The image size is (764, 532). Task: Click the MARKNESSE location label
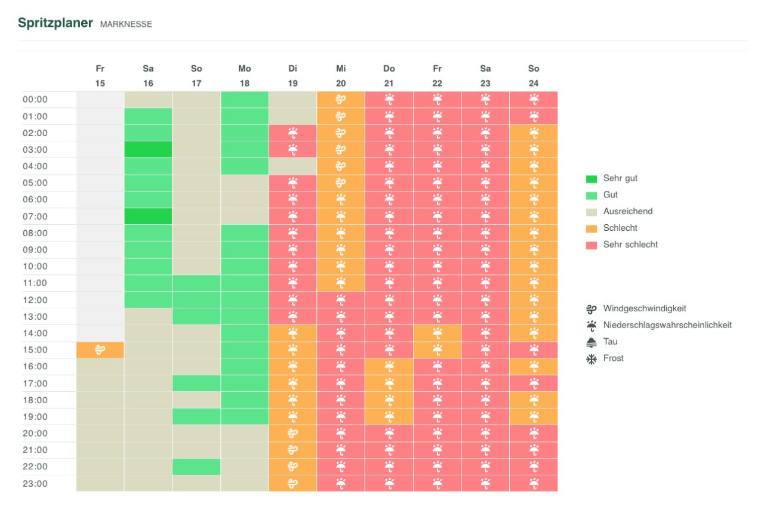pos(126,24)
